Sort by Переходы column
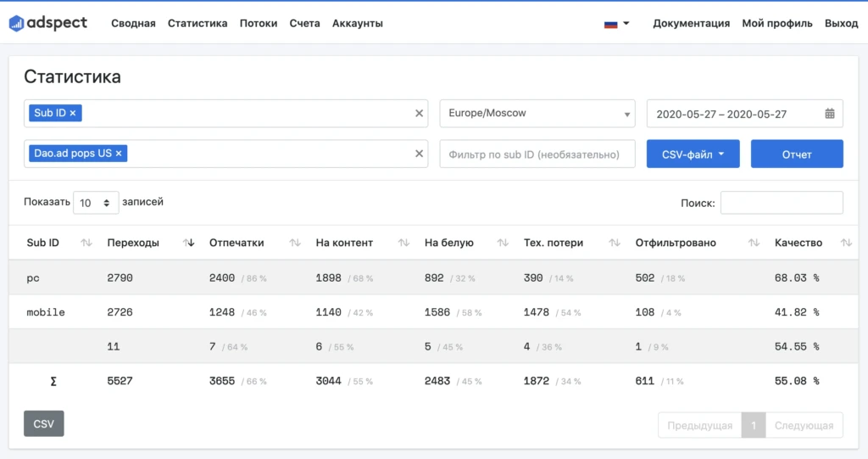868x459 pixels. 189,243
